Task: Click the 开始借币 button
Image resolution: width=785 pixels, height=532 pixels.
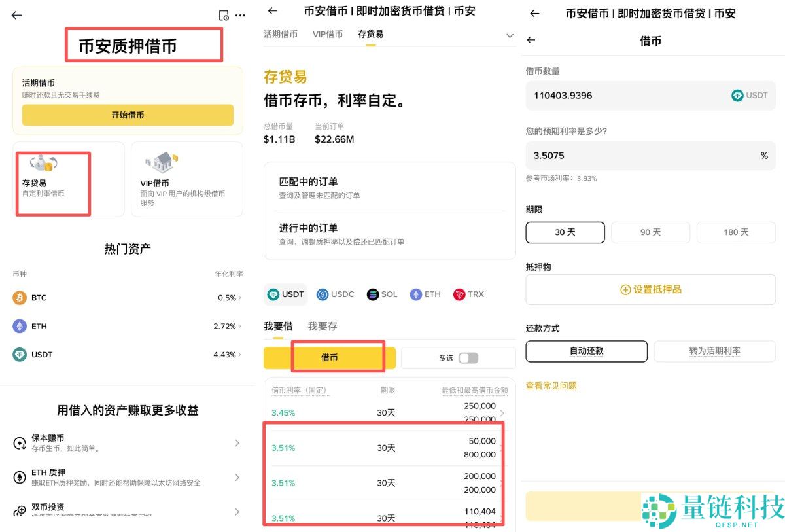Action: (x=128, y=115)
